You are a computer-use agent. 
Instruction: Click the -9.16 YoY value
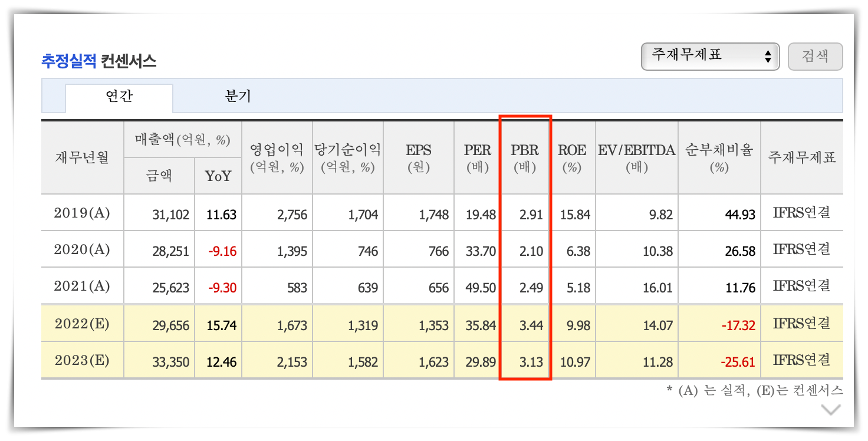coord(222,251)
